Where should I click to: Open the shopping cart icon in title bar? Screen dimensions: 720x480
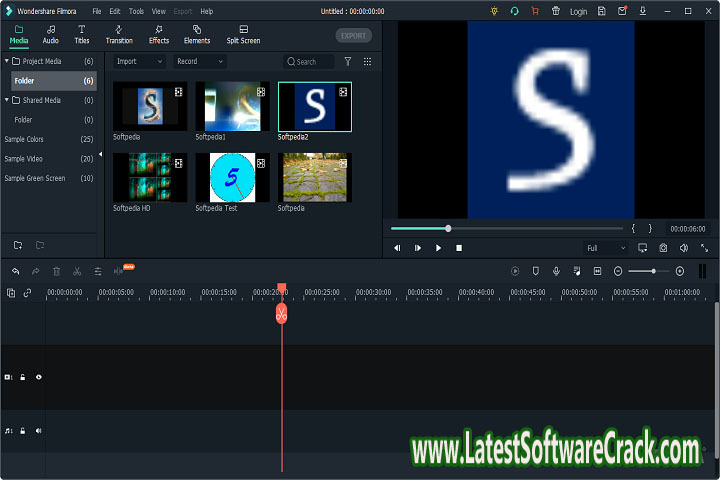[x=535, y=11]
